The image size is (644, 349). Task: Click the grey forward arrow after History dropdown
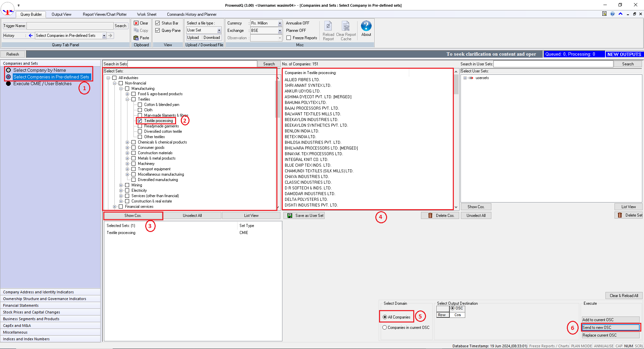coord(110,36)
